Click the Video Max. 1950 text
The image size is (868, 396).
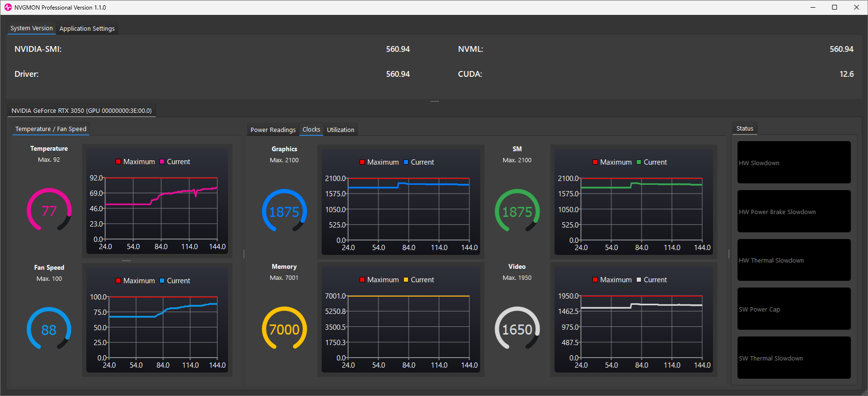517,278
